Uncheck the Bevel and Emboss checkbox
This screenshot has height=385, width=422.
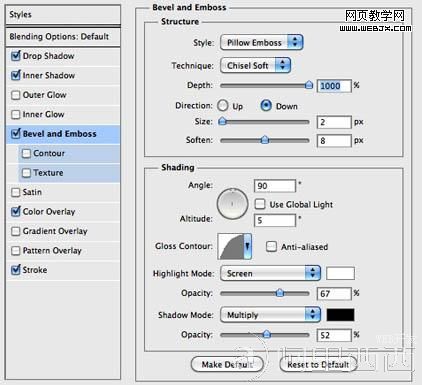click(x=15, y=134)
